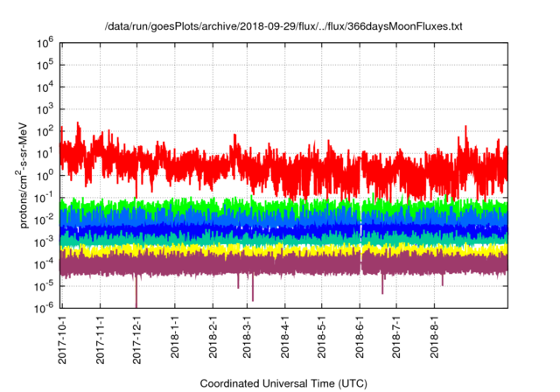The width and height of the screenshot is (560, 392).
Task: Click the 10^0 tick label on y-axis
Action: [x=46, y=174]
